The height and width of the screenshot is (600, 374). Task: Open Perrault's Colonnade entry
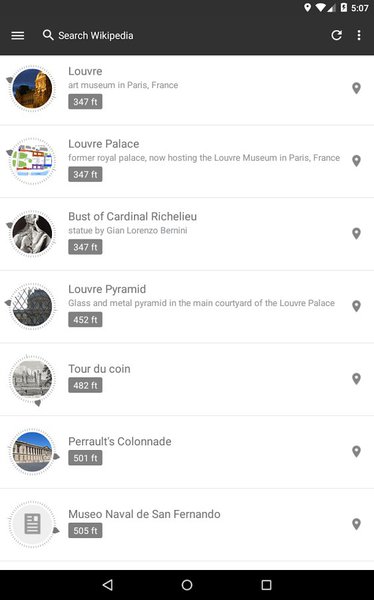click(x=120, y=441)
